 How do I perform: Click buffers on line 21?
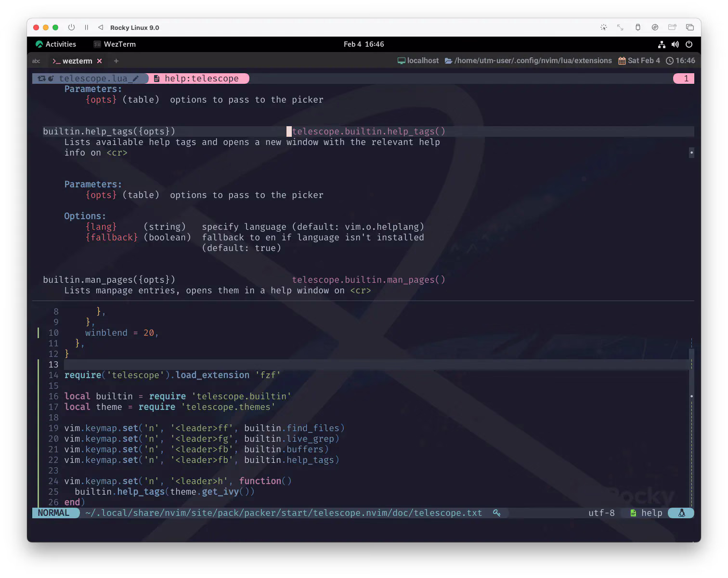305,449
